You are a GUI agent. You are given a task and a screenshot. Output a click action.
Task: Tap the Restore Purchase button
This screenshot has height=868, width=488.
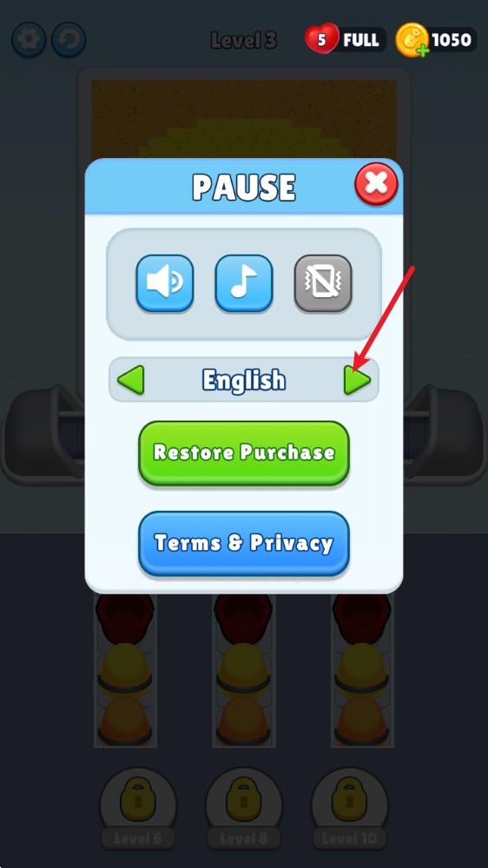click(244, 454)
